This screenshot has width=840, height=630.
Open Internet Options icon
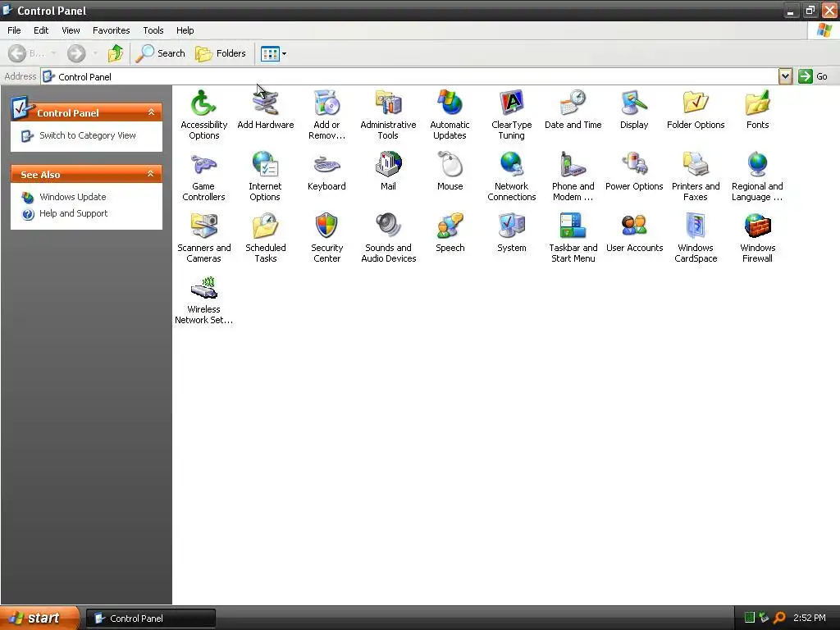pyautogui.click(x=265, y=164)
